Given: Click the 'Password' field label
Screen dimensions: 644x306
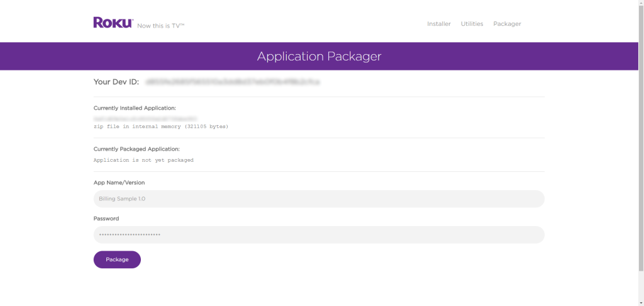Looking at the screenshot, I should 106,218.
